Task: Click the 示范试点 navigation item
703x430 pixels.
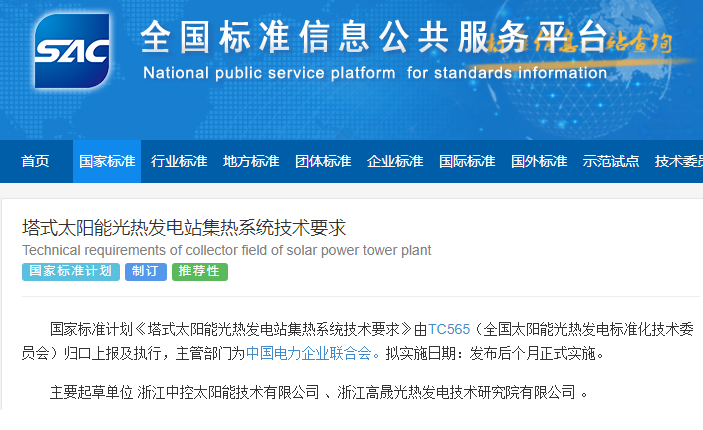Action: (x=611, y=161)
